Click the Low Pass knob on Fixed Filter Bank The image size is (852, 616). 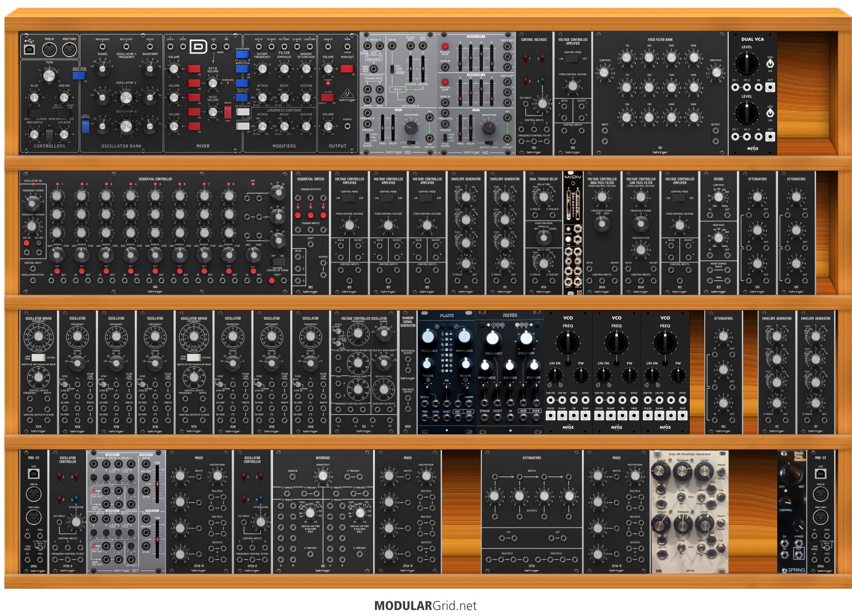click(604, 73)
